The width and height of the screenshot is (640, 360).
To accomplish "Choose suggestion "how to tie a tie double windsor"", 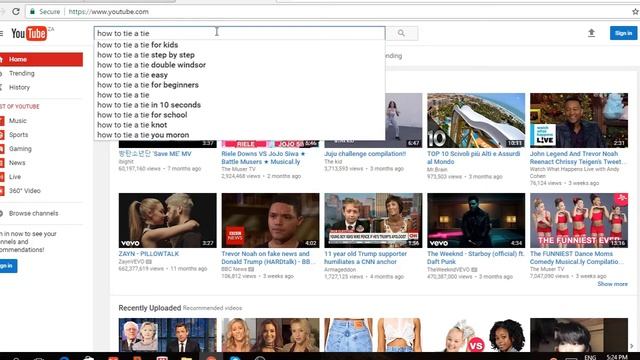I will click(x=239, y=65).
